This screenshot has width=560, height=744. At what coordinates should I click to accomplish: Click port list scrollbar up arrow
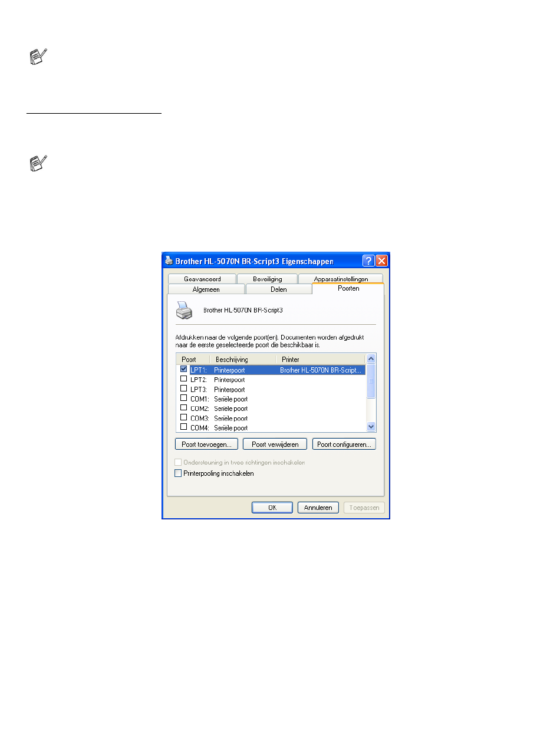click(371, 358)
